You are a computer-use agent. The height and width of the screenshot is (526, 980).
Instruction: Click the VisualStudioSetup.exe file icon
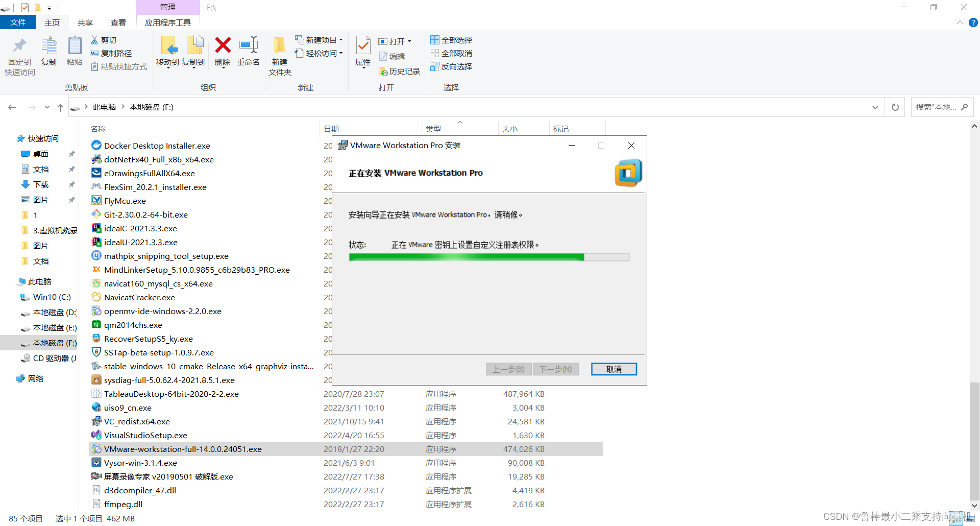click(96, 435)
